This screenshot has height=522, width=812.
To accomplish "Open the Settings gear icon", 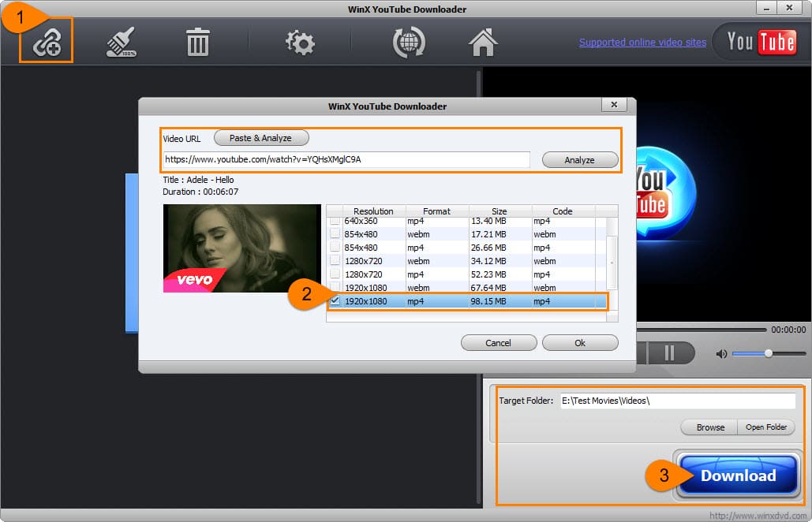I will click(x=300, y=43).
